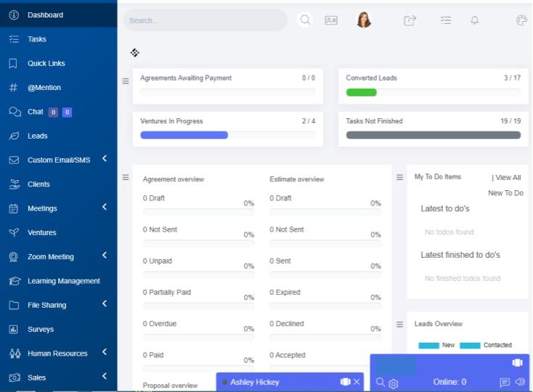Click the New To Do link
533x392 pixels.
505,193
